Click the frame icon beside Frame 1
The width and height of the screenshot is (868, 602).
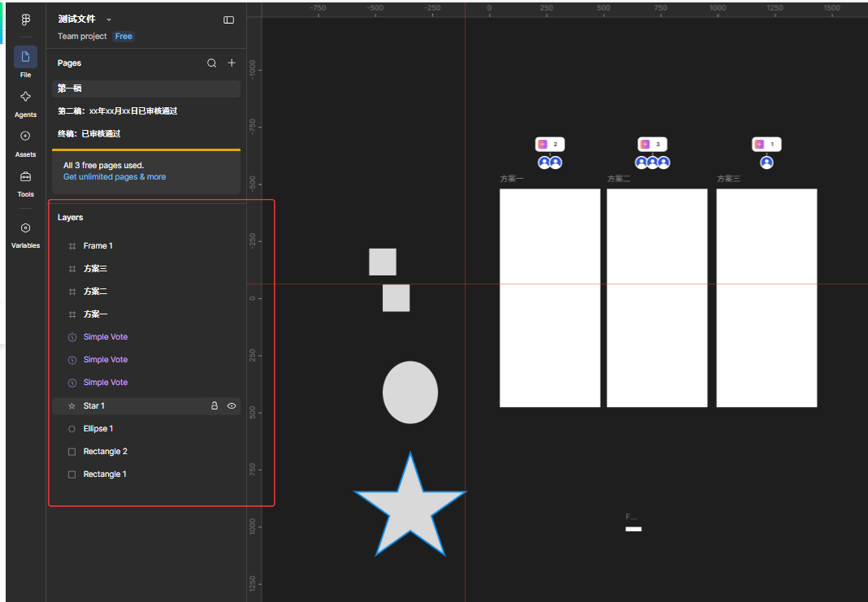click(x=72, y=246)
